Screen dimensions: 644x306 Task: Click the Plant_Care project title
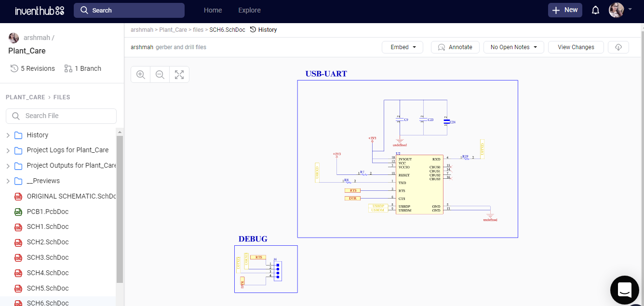[27, 51]
